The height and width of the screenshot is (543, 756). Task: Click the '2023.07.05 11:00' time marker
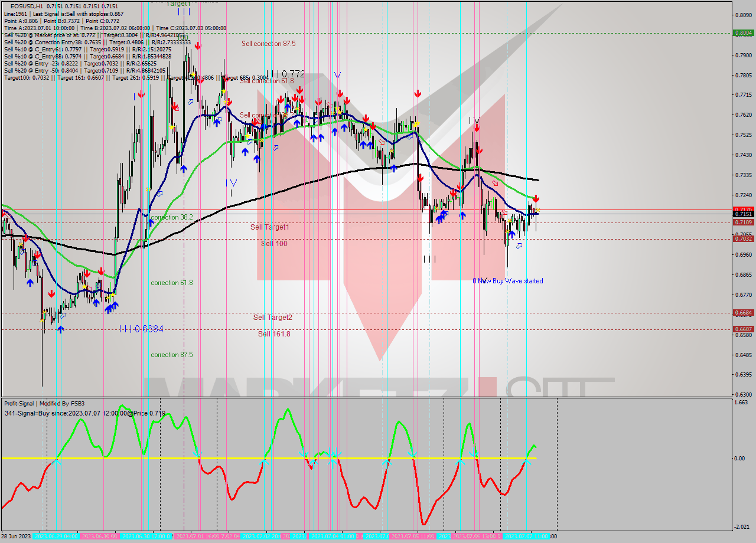[x=412, y=536]
